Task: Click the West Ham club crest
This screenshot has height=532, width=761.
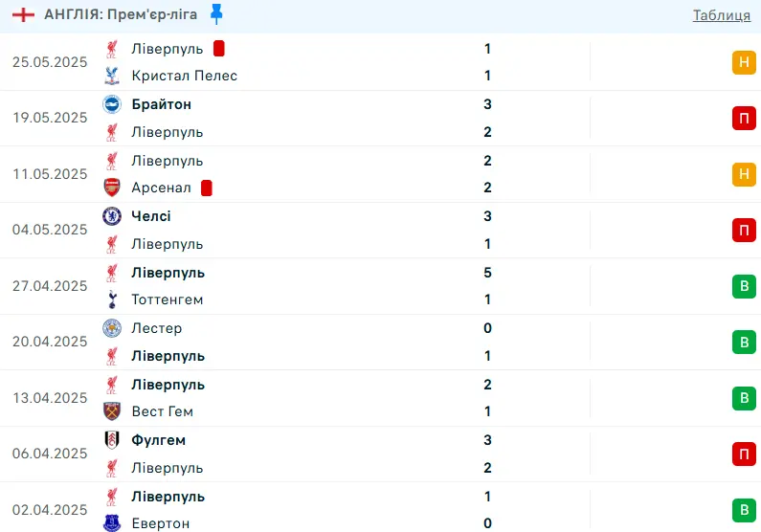Action: (112, 411)
